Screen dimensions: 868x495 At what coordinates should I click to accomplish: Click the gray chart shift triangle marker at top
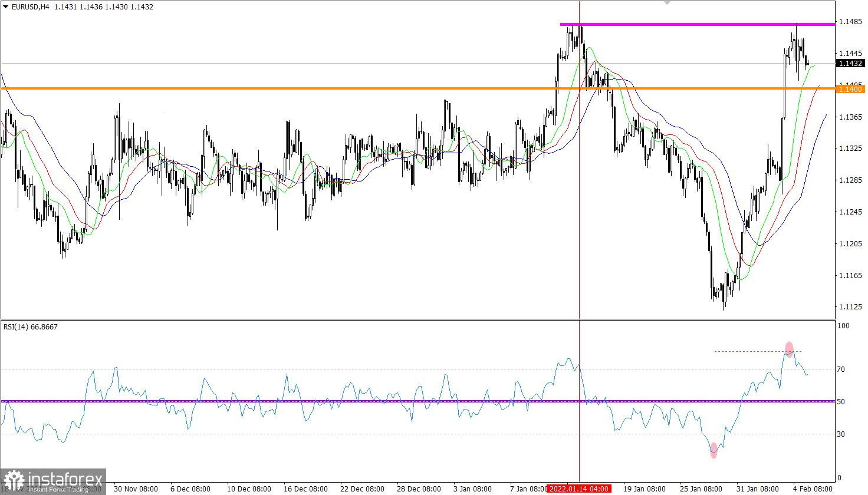click(x=667, y=2)
